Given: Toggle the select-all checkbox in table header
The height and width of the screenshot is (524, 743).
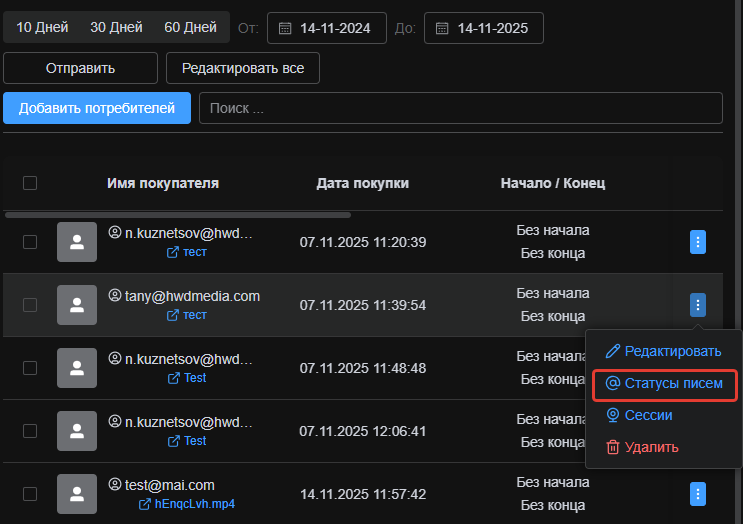Looking at the screenshot, I should 30,183.
